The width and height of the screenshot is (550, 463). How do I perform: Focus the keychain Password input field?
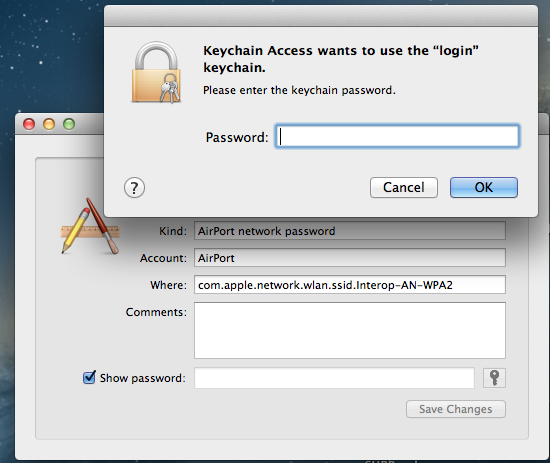pos(397,136)
